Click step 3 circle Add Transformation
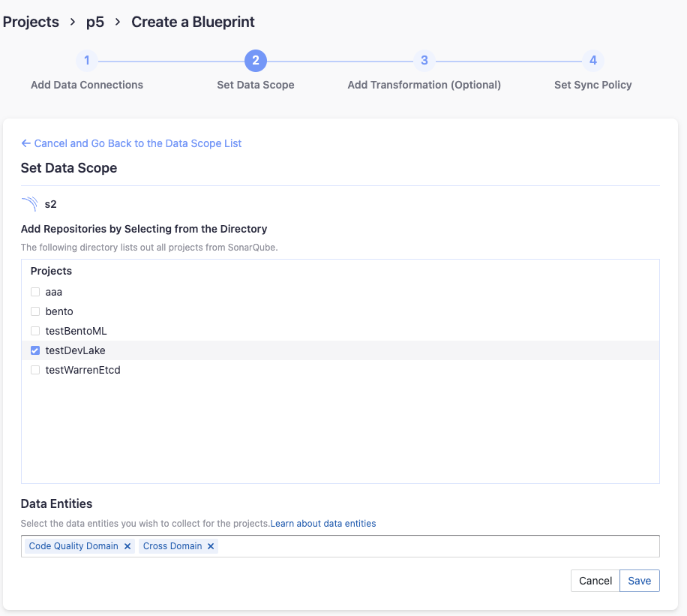687x616 pixels. [424, 61]
